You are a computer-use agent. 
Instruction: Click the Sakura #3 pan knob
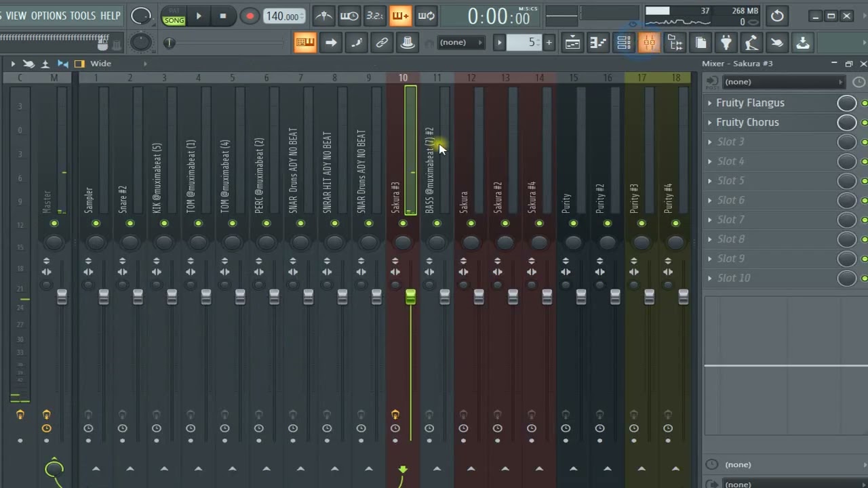coord(403,242)
